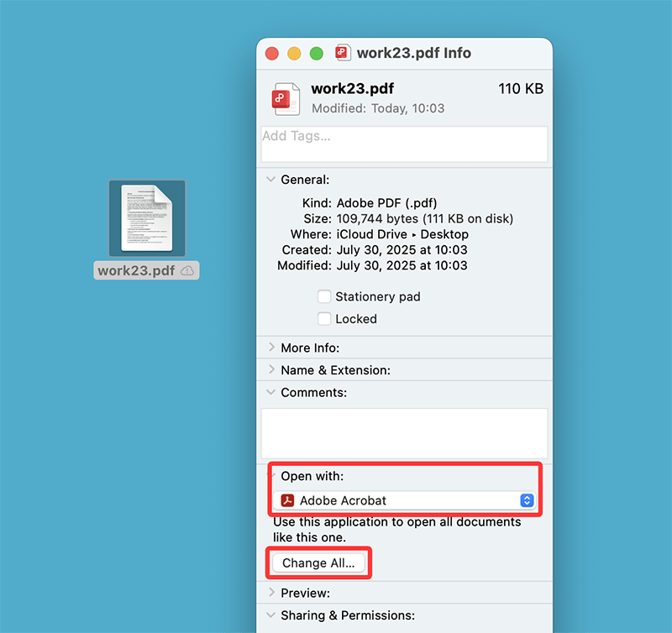Click the proxy PDF icon in the title bar
672x633 pixels.
tap(343, 53)
